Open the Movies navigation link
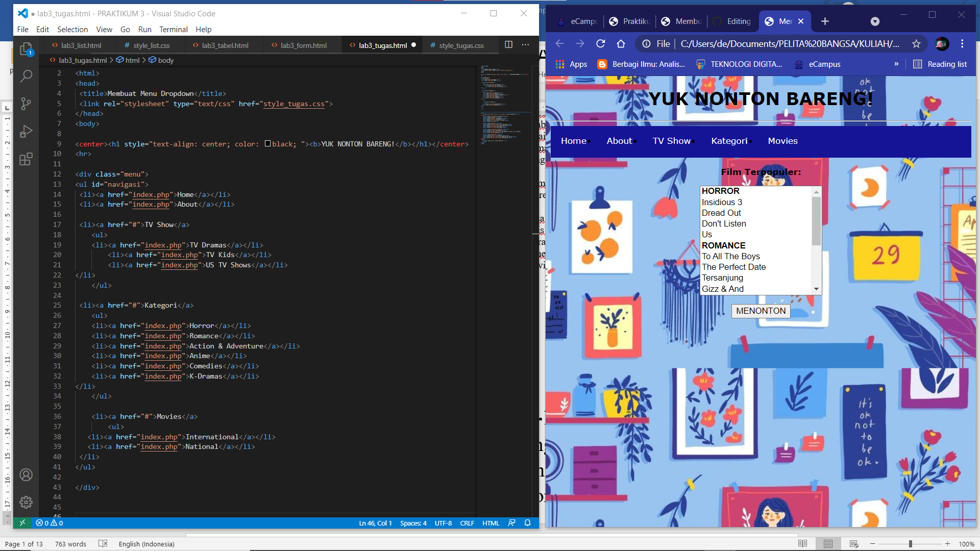The height and width of the screenshot is (551, 980). 782,141
